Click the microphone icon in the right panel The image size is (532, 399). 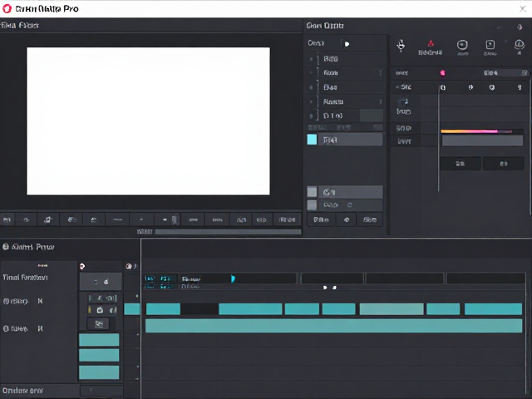(401, 45)
